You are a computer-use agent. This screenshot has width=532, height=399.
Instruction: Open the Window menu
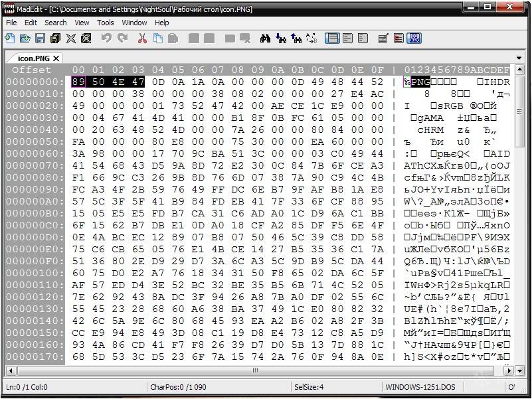[x=134, y=23]
